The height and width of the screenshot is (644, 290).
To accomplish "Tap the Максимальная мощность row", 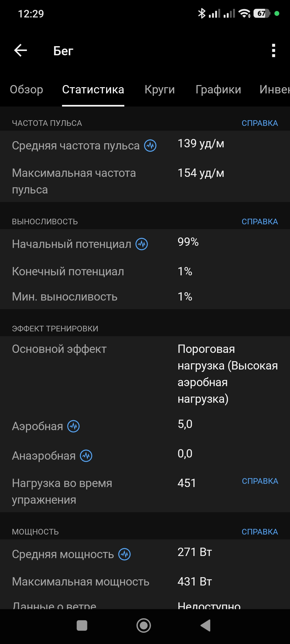I will pos(145,582).
